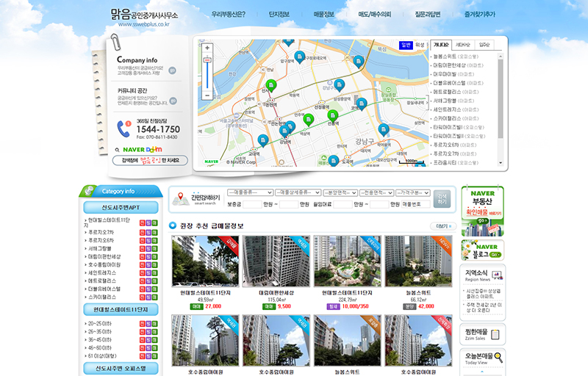Click the 매물번호 input field

(x=416, y=204)
